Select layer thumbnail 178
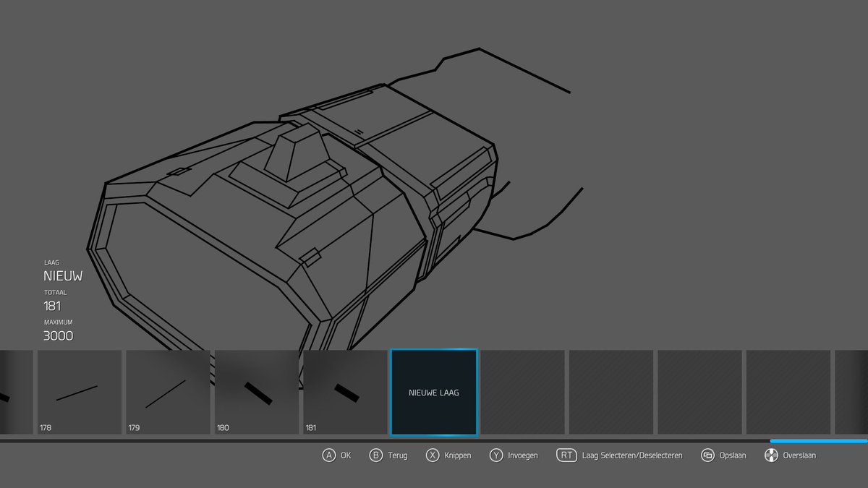Screen dimensions: 868x488 tap(80, 393)
